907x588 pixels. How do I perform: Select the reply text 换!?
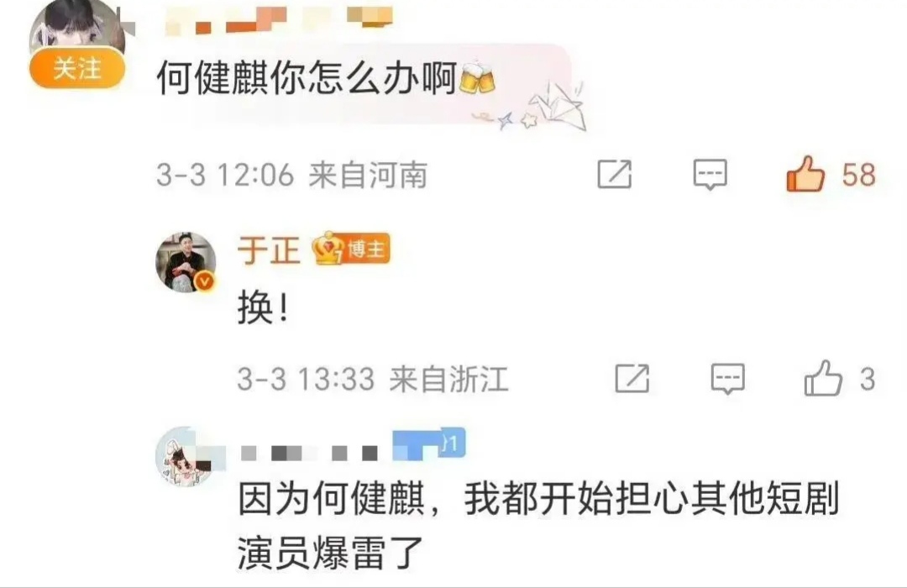click(263, 308)
